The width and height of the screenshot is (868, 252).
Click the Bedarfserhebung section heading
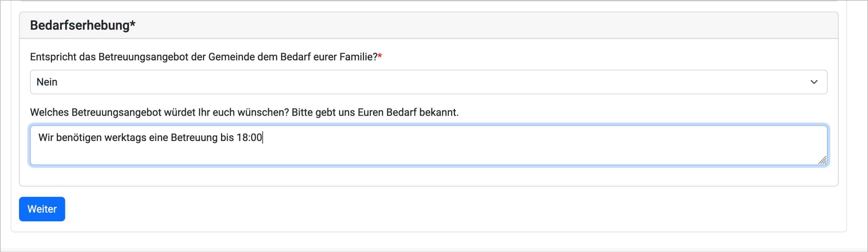[x=83, y=25]
